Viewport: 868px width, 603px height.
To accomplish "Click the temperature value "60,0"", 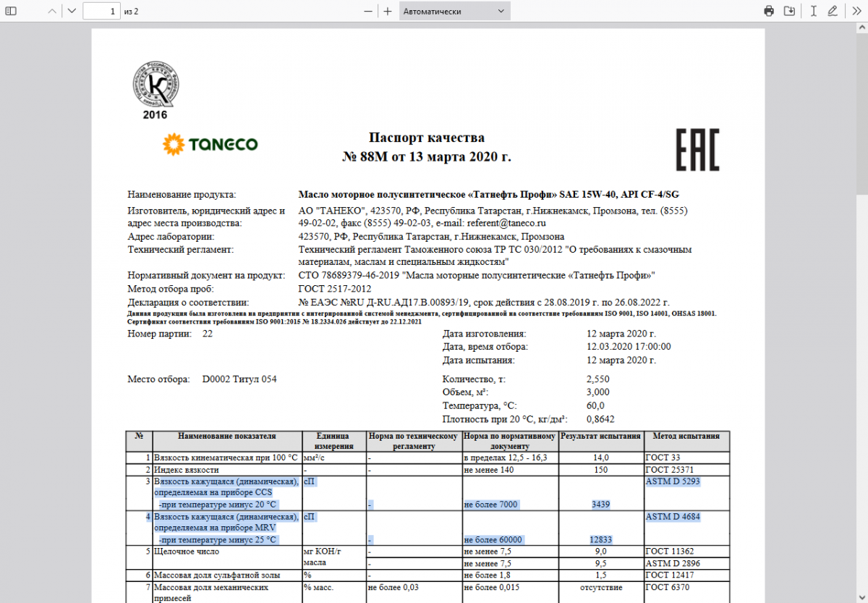I will [596, 405].
